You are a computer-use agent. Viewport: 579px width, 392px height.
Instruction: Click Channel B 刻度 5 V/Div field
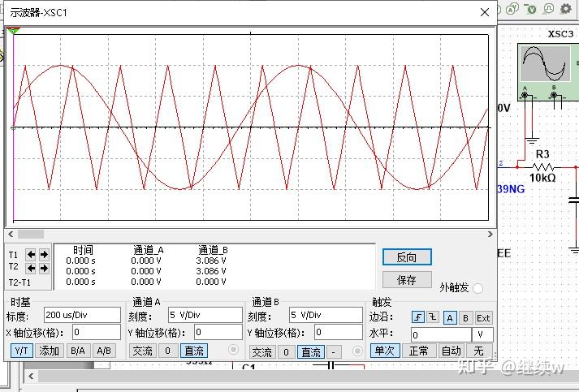(326, 315)
